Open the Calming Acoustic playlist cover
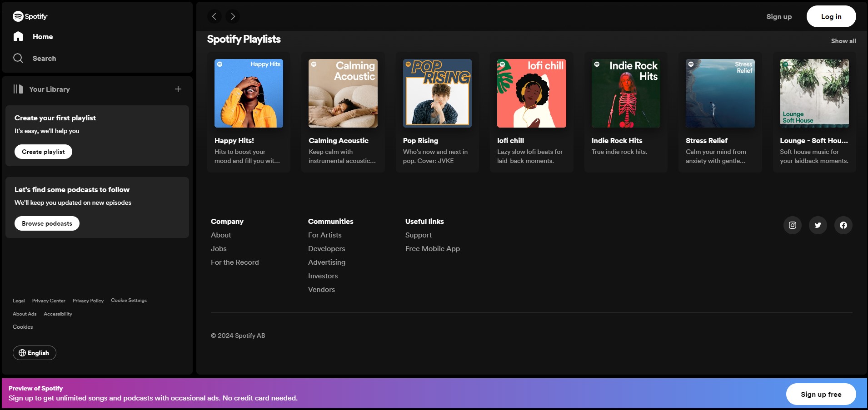The height and width of the screenshot is (410, 868). point(343,93)
